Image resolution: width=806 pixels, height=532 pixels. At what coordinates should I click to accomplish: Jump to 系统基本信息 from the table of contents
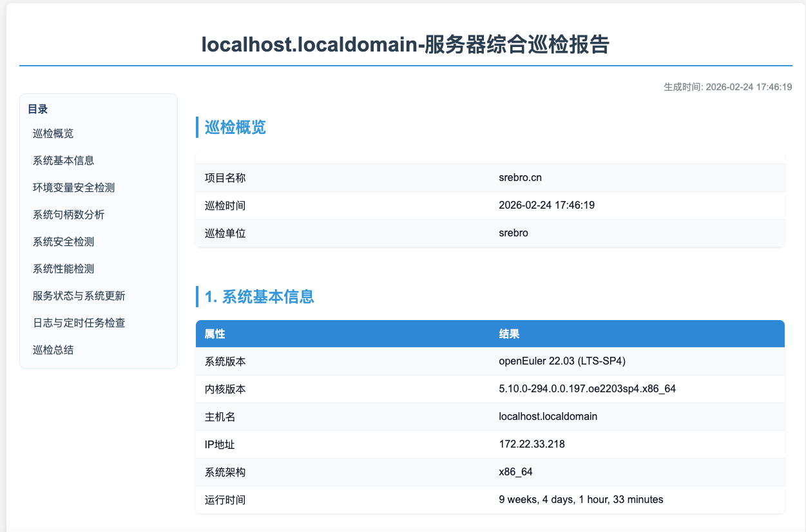(63, 160)
